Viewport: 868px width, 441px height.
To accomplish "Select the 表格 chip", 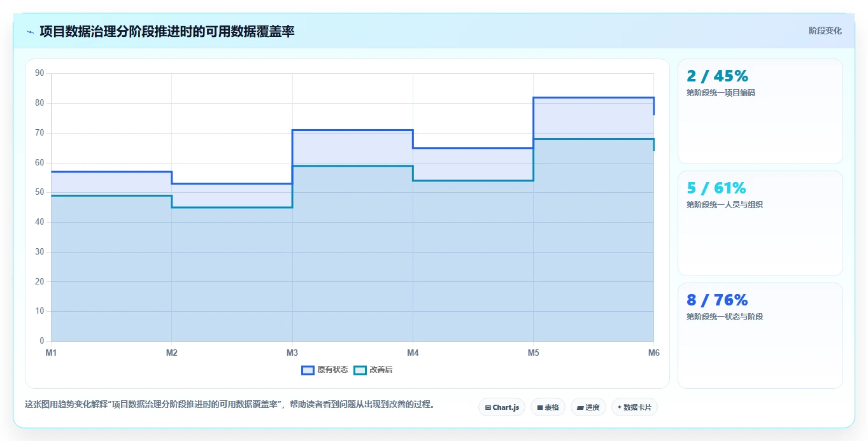I will (548, 407).
